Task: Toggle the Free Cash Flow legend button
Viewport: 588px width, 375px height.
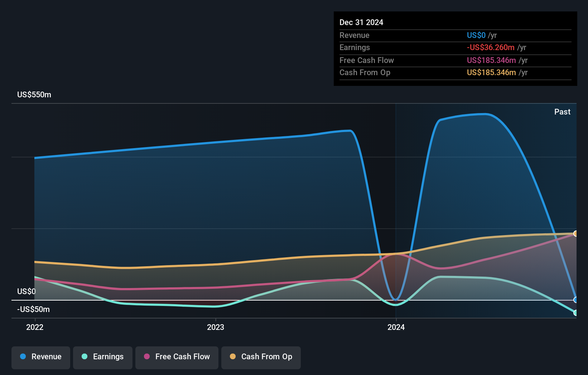Action: tap(177, 357)
